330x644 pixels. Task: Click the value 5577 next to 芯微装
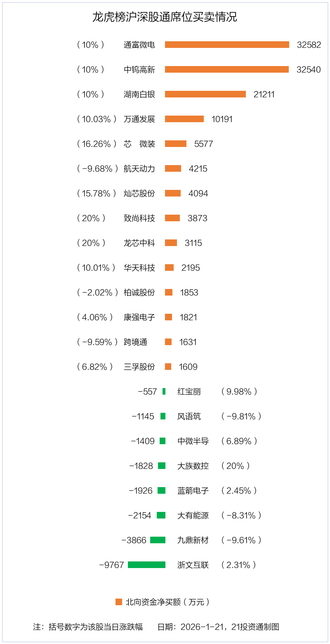(x=203, y=144)
